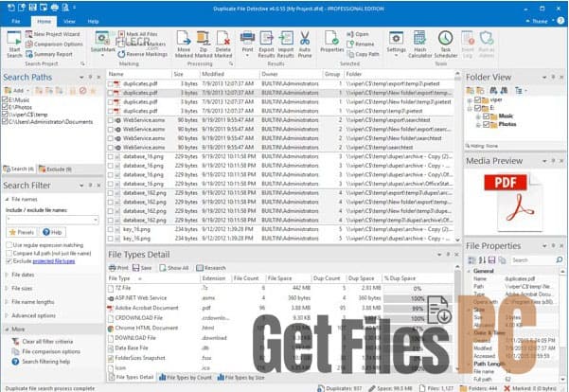Image resolution: width=569 pixels, height=392 pixels.
Task: Mark the first key_16.png row checkbox
Action: point(111,229)
